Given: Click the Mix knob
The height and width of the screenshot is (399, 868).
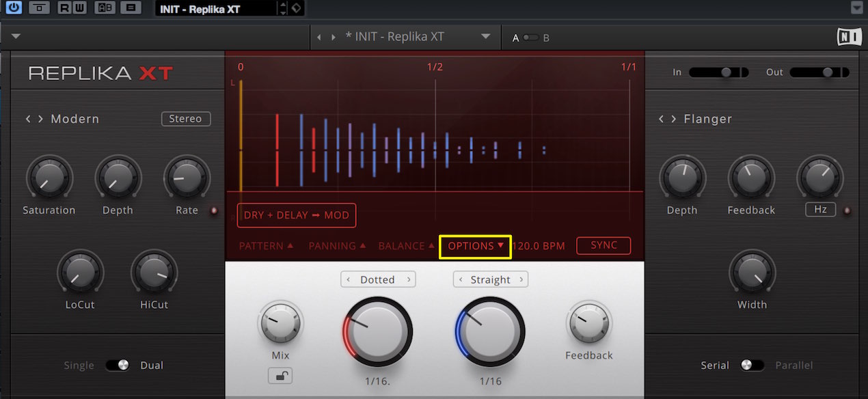Looking at the screenshot, I should (x=280, y=325).
